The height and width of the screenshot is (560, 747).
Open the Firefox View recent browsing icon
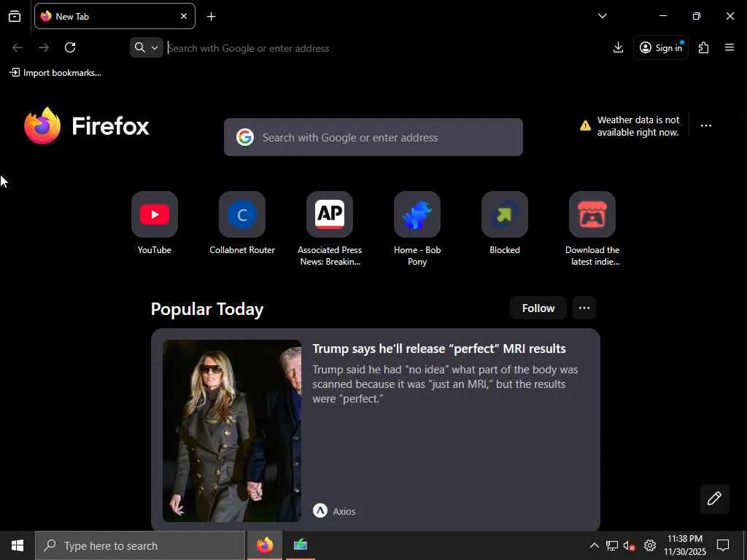coord(15,17)
